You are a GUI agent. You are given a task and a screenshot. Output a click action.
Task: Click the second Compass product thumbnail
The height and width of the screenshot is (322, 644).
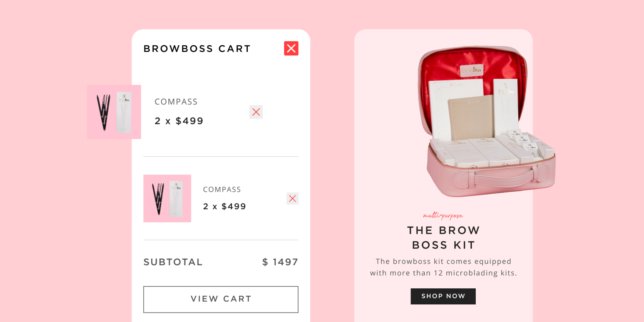tap(167, 198)
